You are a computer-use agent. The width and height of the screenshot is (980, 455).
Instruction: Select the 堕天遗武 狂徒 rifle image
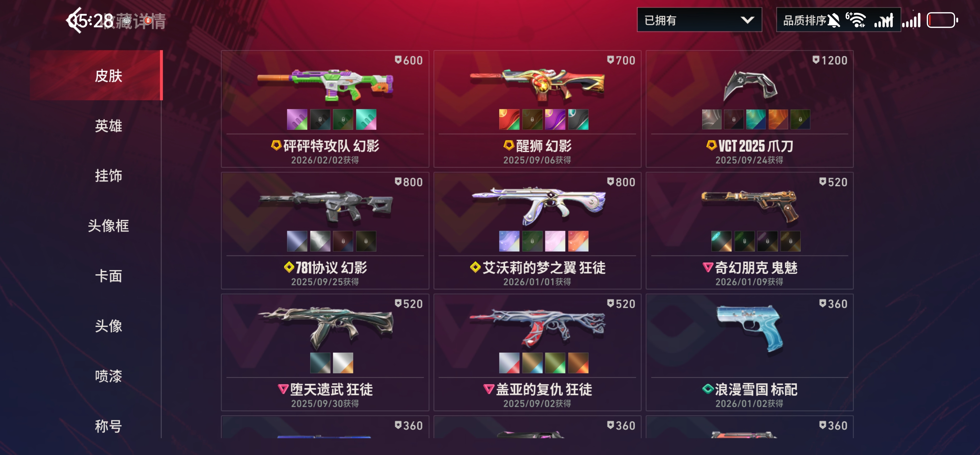325,328
